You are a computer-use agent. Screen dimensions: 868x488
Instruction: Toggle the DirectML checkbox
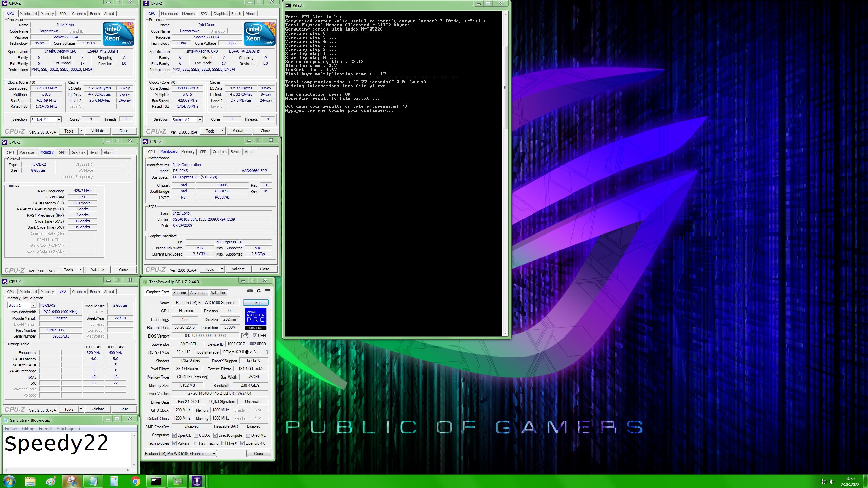click(248, 435)
